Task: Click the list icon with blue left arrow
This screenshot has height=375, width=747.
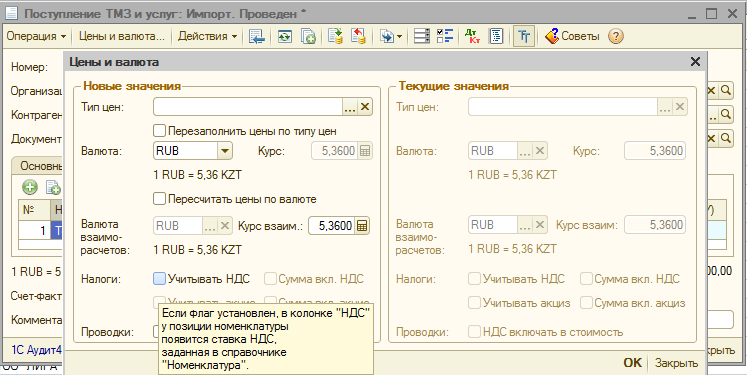Action: pos(257,36)
